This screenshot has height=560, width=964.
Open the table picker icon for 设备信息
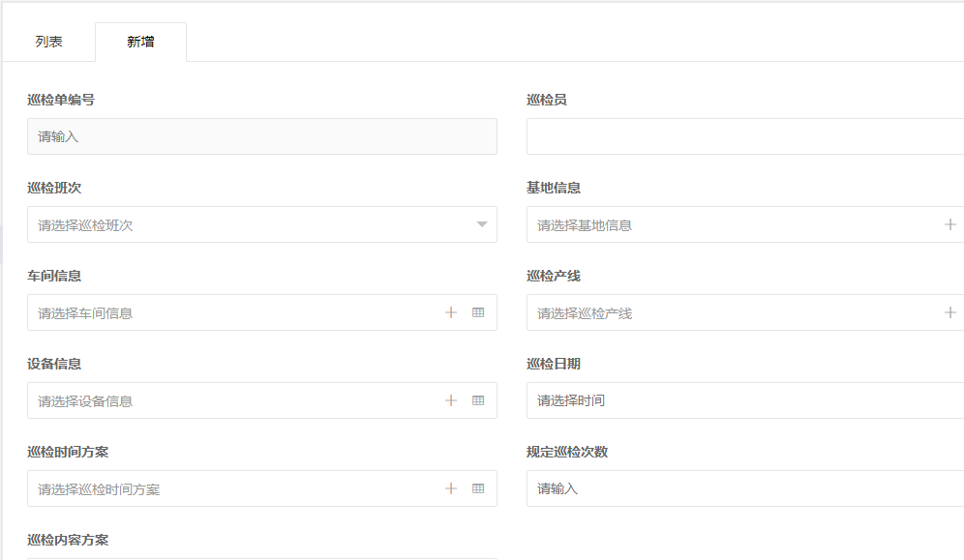478,399
